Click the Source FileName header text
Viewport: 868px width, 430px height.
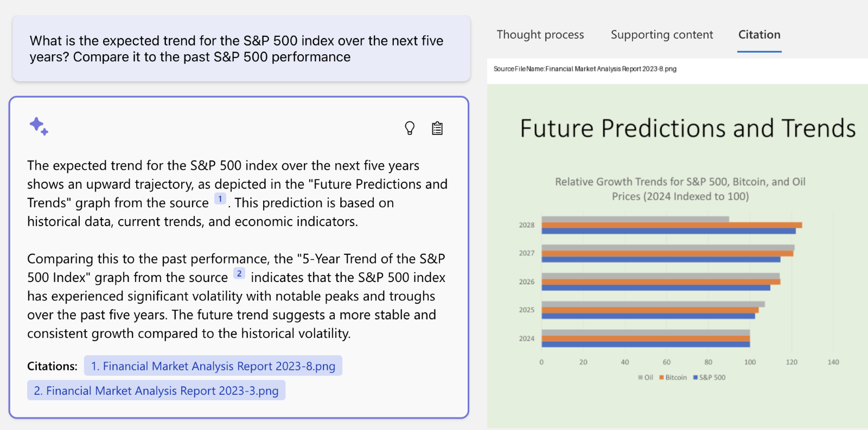click(584, 69)
